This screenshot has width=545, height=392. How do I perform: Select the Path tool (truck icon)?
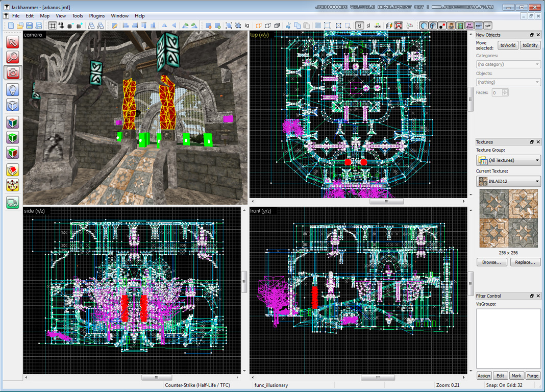pos(13,203)
